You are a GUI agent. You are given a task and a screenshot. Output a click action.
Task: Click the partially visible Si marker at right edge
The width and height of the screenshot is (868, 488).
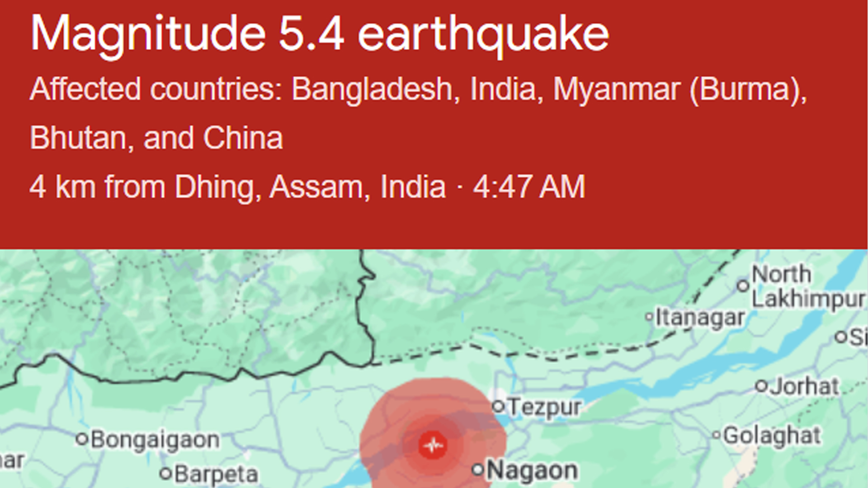(841, 337)
